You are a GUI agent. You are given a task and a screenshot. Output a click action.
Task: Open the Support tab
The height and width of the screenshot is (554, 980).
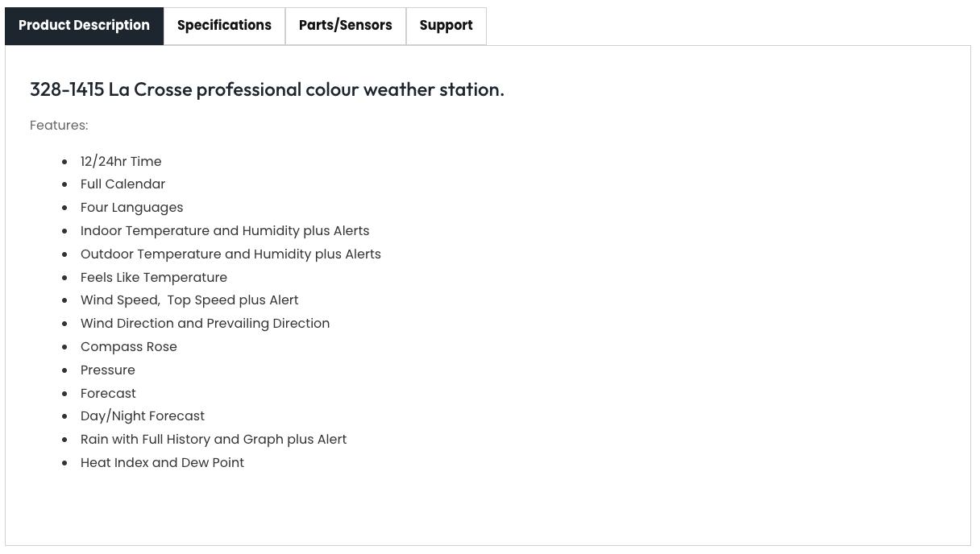[x=446, y=26]
